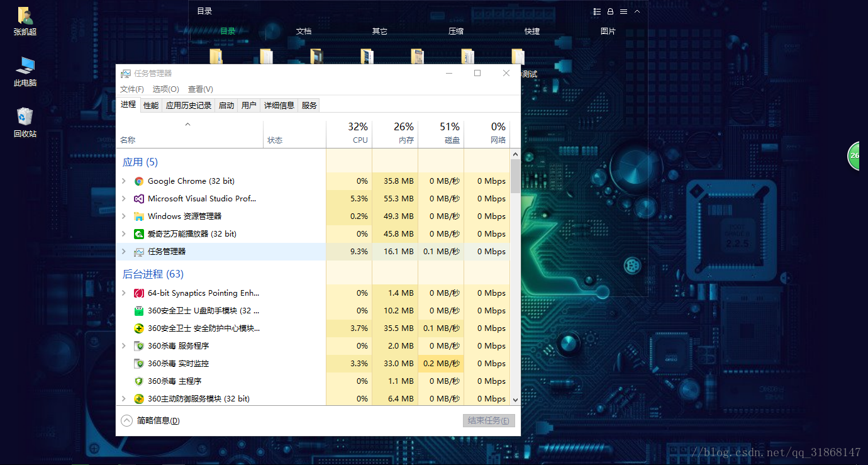Select the 其它 tab in 目录 widget
Image resolution: width=868 pixels, height=465 pixels.
[x=380, y=31]
